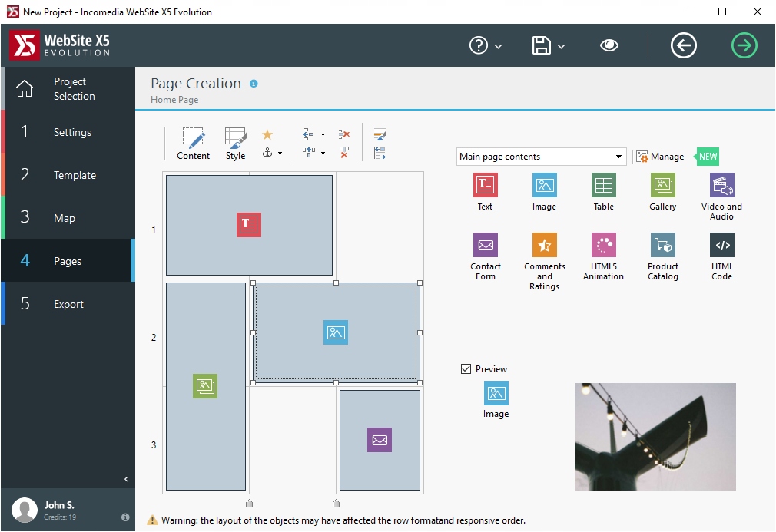This screenshot has width=776, height=532.
Task: Open the Main page contents dropdown
Action: point(541,157)
